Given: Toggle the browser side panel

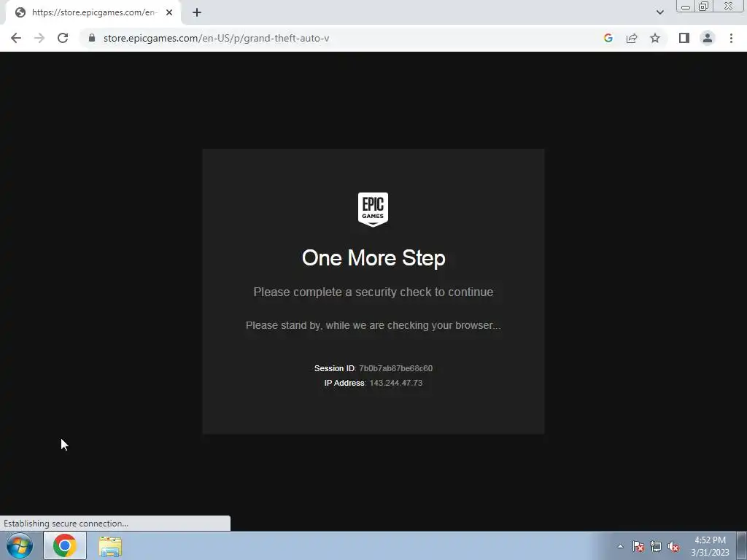Looking at the screenshot, I should (684, 38).
